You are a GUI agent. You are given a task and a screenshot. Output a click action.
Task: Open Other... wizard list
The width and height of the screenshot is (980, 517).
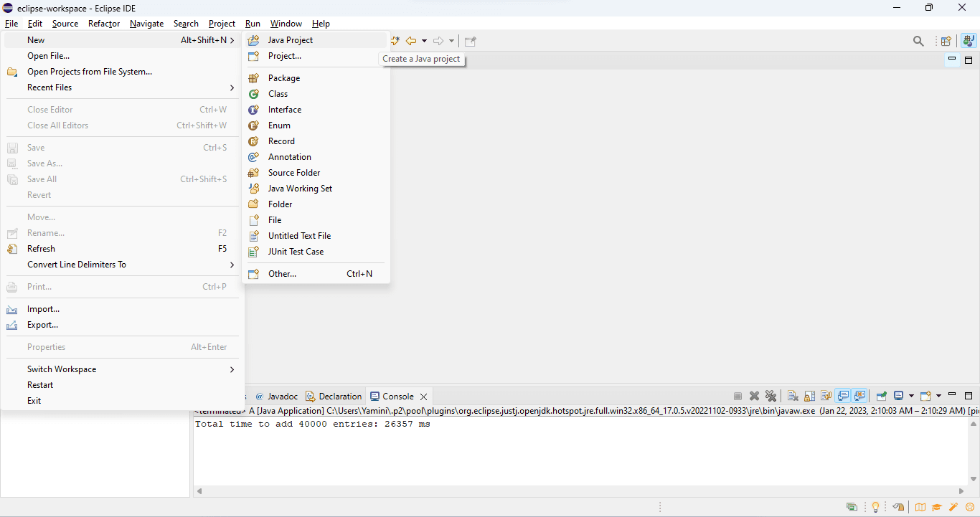[316, 274]
